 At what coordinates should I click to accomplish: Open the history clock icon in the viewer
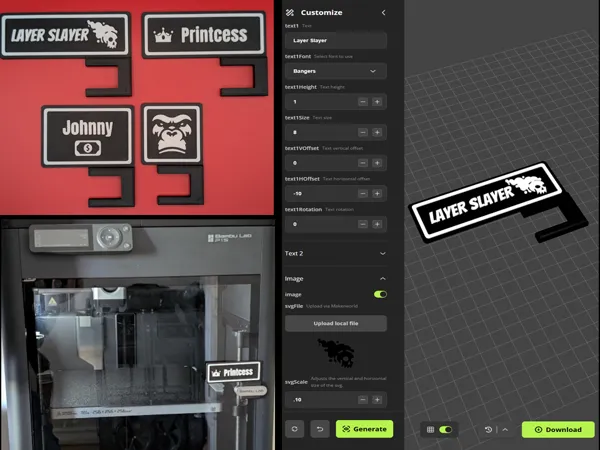click(x=488, y=430)
